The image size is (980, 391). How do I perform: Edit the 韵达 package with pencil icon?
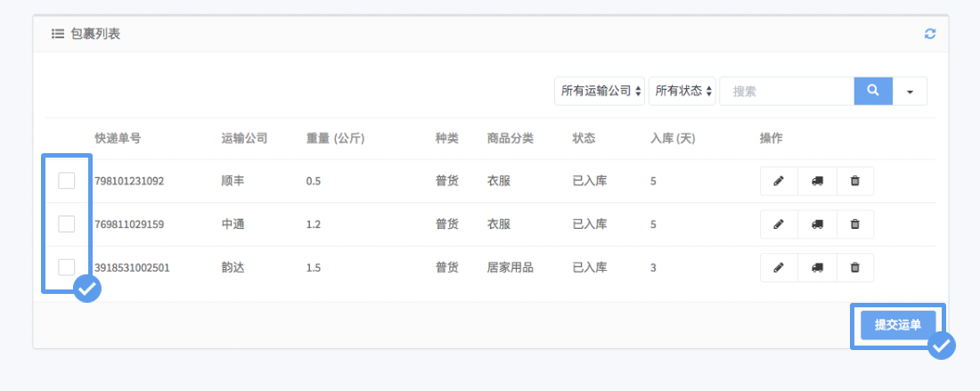(x=779, y=267)
